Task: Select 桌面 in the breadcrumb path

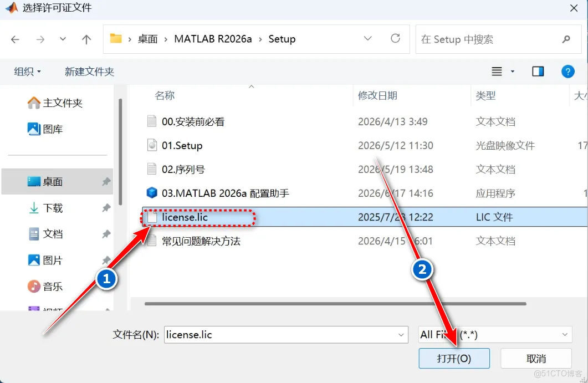Action: [148, 39]
